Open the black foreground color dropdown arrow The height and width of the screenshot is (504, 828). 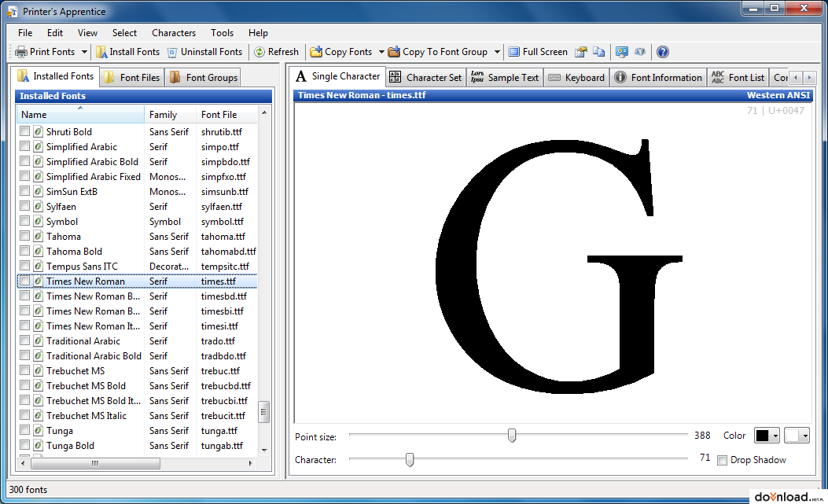pyautogui.click(x=775, y=436)
